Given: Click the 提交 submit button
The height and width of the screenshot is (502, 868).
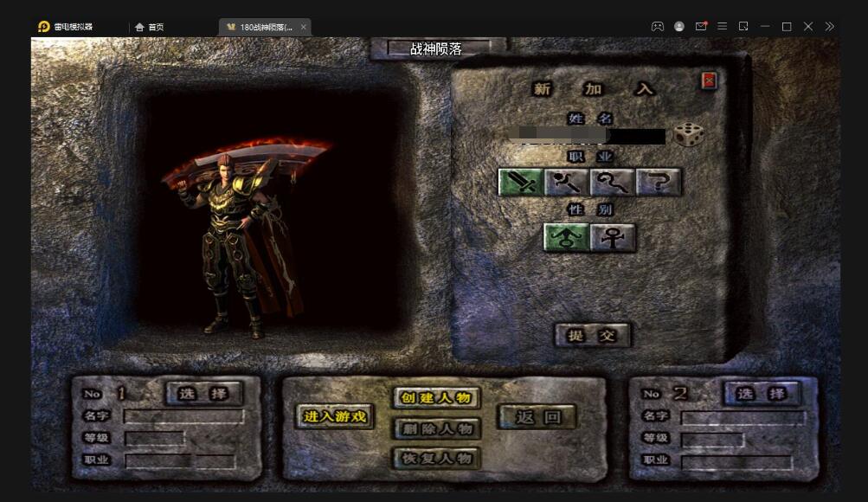Looking at the screenshot, I should tap(593, 335).
